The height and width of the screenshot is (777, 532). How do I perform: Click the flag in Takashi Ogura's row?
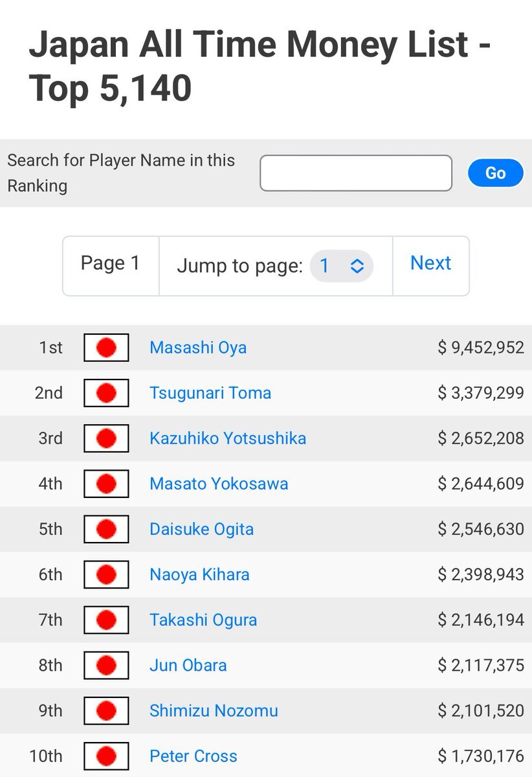[x=106, y=620]
